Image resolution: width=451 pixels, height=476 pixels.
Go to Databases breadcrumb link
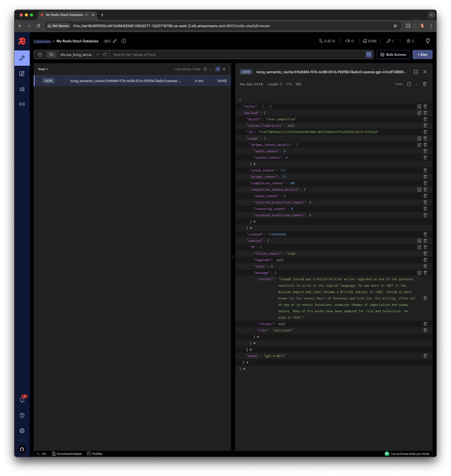click(42, 41)
